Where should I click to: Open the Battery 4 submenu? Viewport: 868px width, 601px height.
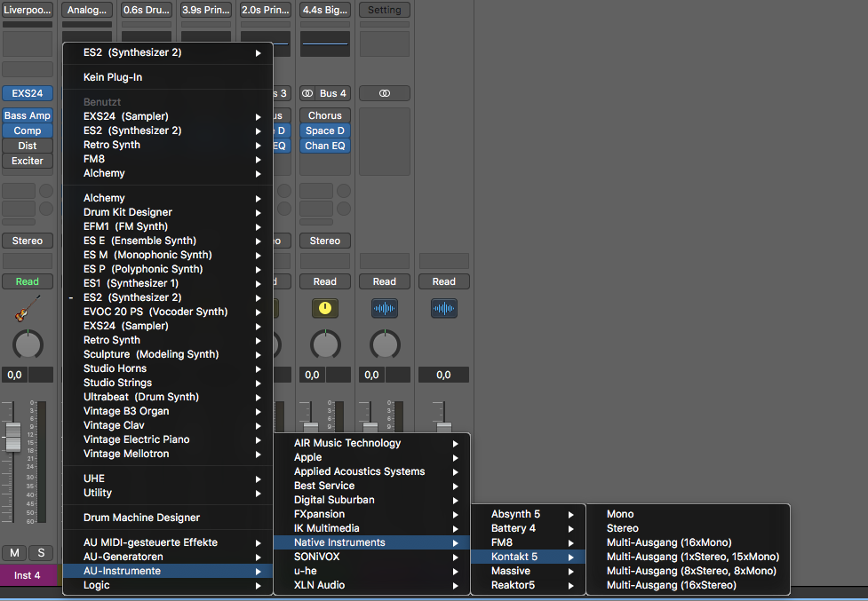tap(528, 528)
